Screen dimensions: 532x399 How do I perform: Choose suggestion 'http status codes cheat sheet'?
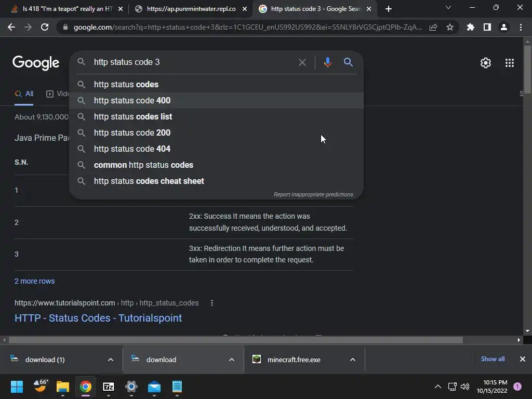[217, 181]
